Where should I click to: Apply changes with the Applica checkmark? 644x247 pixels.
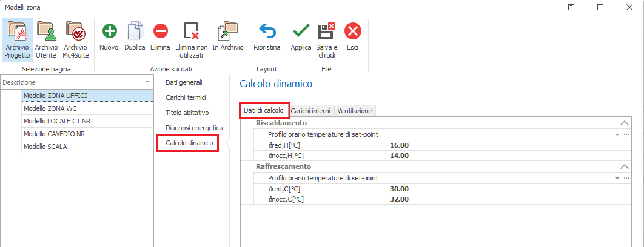coord(301,31)
